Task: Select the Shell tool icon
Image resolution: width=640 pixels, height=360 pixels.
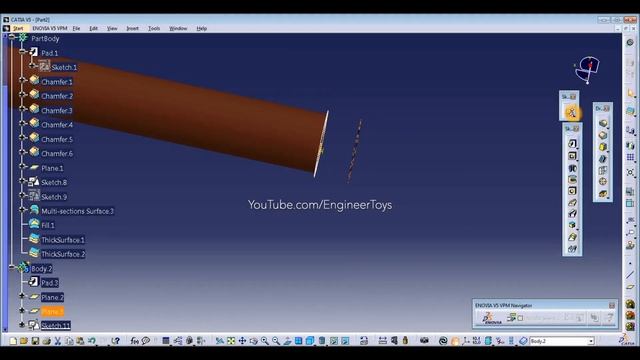Action: pyautogui.click(x=603, y=159)
